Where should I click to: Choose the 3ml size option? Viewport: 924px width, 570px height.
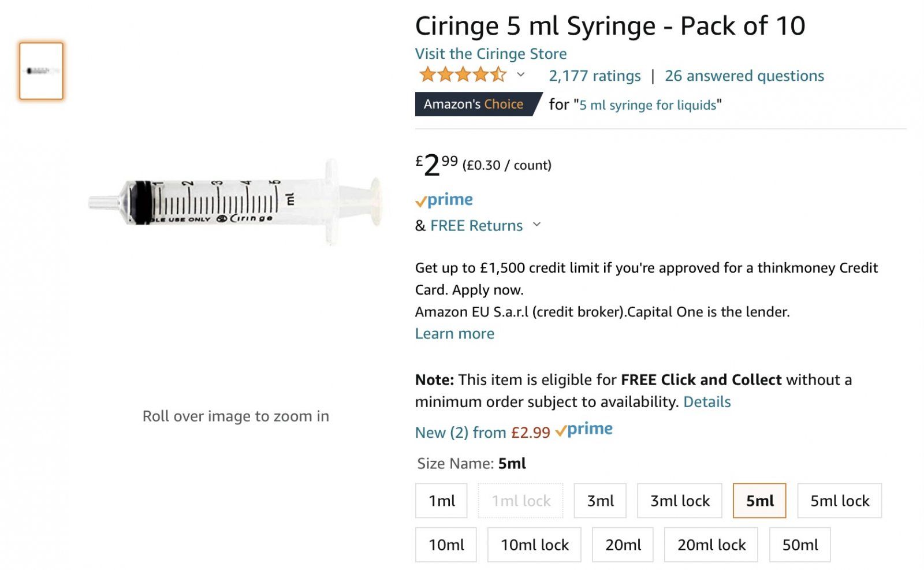coord(600,501)
